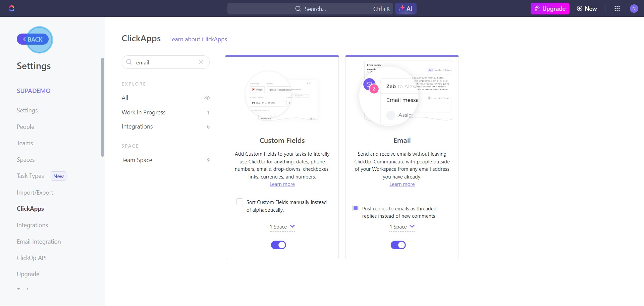
Task: Open the top Search bar
Action: (x=310, y=9)
